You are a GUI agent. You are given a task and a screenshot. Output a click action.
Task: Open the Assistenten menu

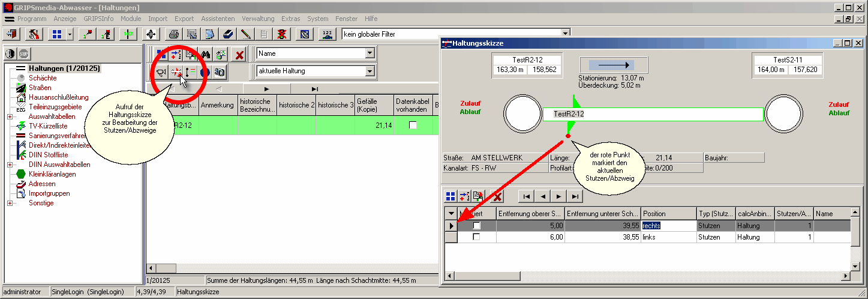(x=218, y=19)
